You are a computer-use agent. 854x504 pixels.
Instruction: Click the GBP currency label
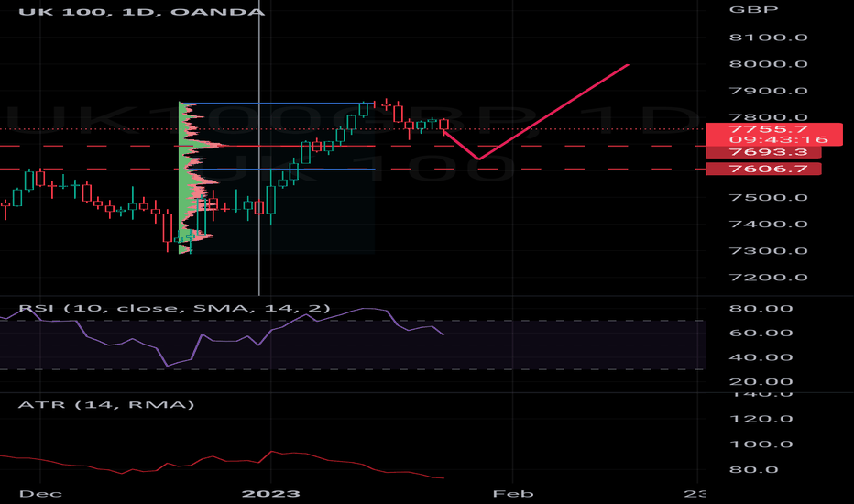click(x=753, y=9)
